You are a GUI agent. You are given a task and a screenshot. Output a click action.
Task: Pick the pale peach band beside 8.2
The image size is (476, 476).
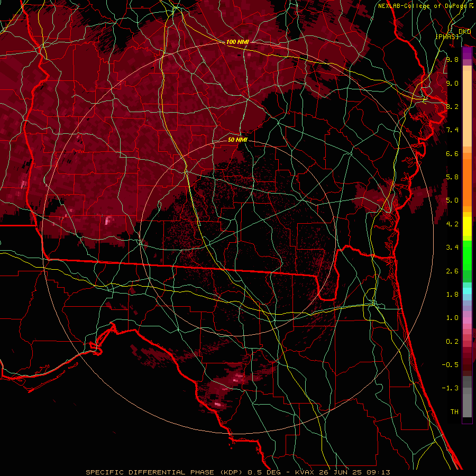click(467, 108)
